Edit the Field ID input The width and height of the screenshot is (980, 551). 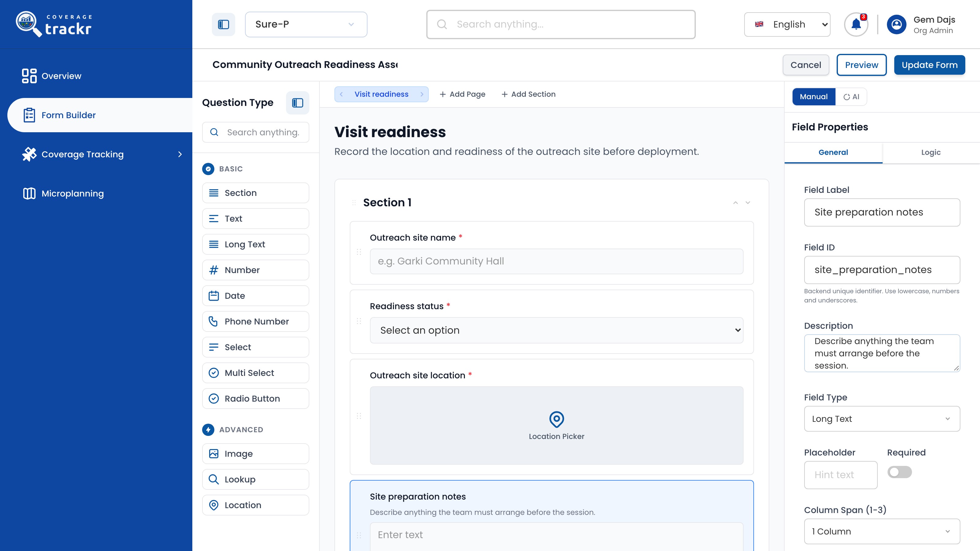[882, 270]
